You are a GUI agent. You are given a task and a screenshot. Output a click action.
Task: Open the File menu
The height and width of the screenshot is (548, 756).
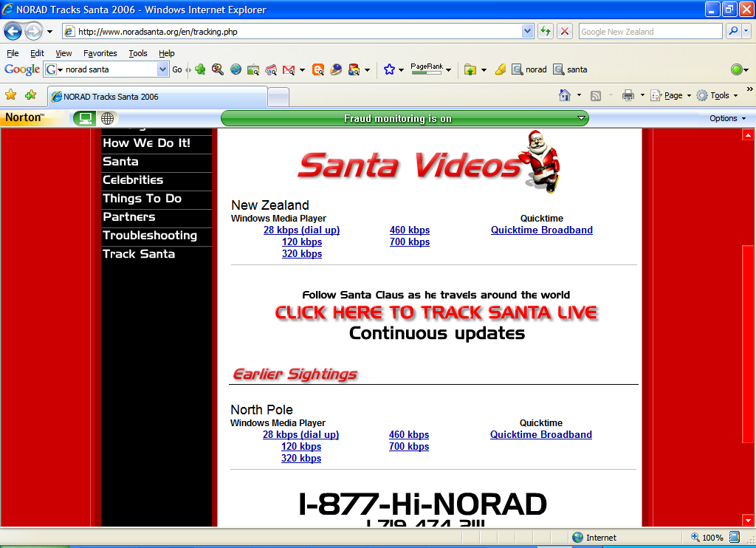pyautogui.click(x=13, y=53)
